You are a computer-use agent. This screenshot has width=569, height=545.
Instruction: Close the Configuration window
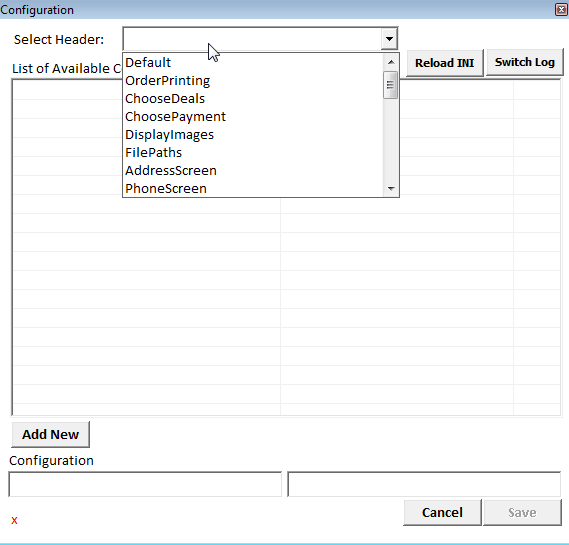coord(561,9)
